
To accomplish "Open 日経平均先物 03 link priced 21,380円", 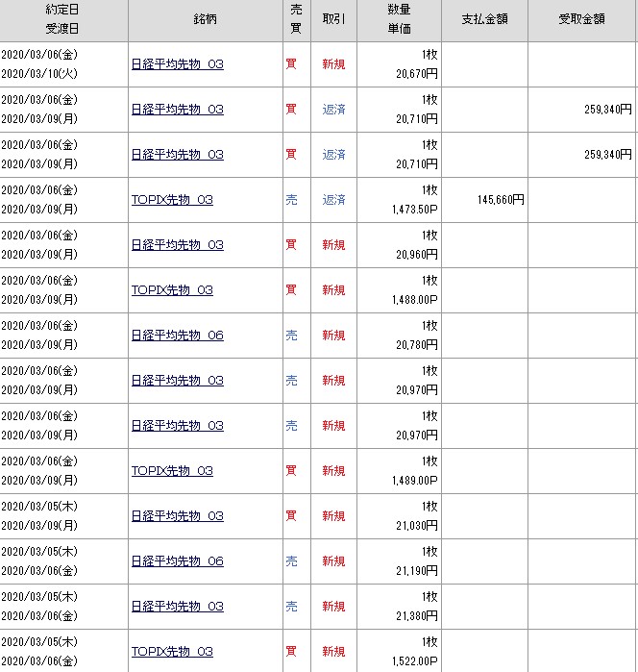I will coord(177,607).
